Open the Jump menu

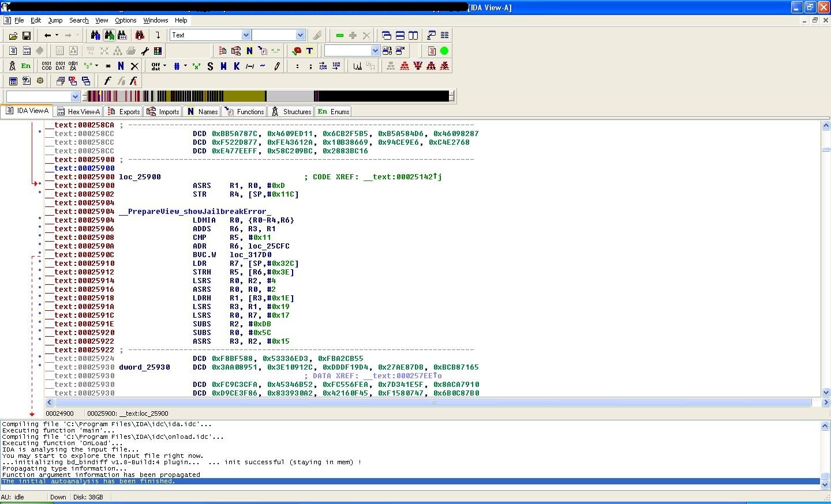[55, 20]
